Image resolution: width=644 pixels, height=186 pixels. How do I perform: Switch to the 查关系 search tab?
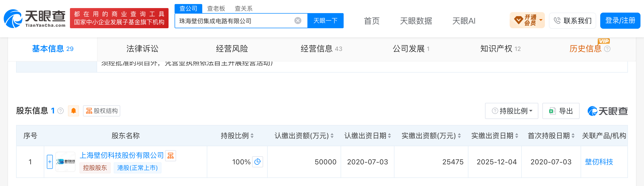pos(244,9)
